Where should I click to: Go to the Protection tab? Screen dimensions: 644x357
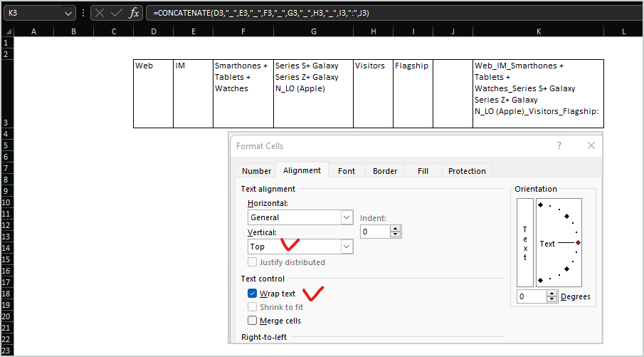coord(467,171)
